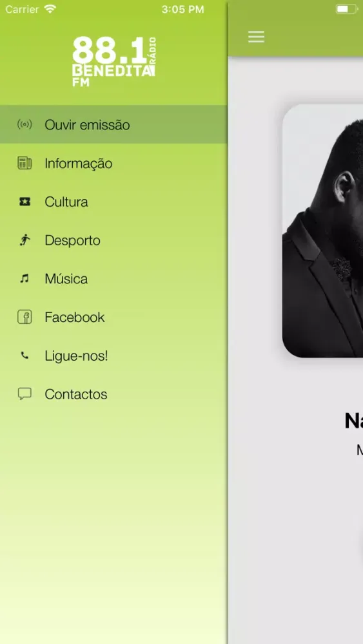Click the broadcast icon beside Ouvir emissão

(x=25, y=124)
